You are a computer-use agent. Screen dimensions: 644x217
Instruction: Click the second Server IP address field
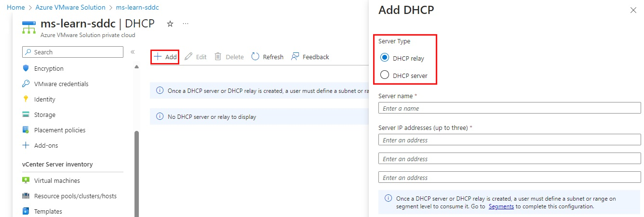tap(510, 159)
